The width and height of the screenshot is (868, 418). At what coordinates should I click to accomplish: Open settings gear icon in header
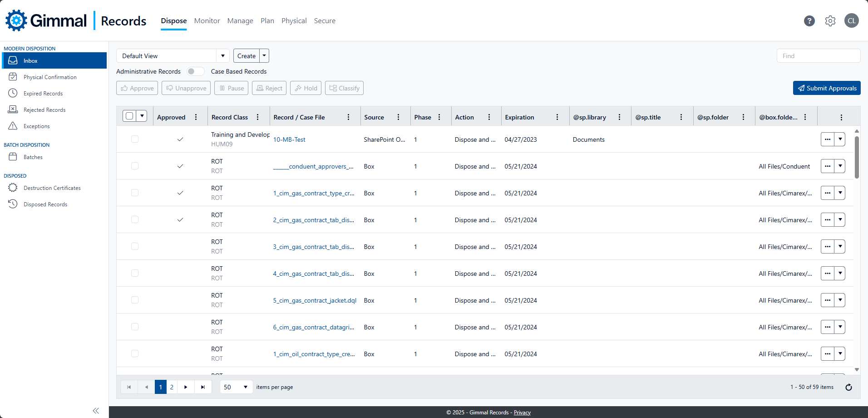click(x=830, y=21)
